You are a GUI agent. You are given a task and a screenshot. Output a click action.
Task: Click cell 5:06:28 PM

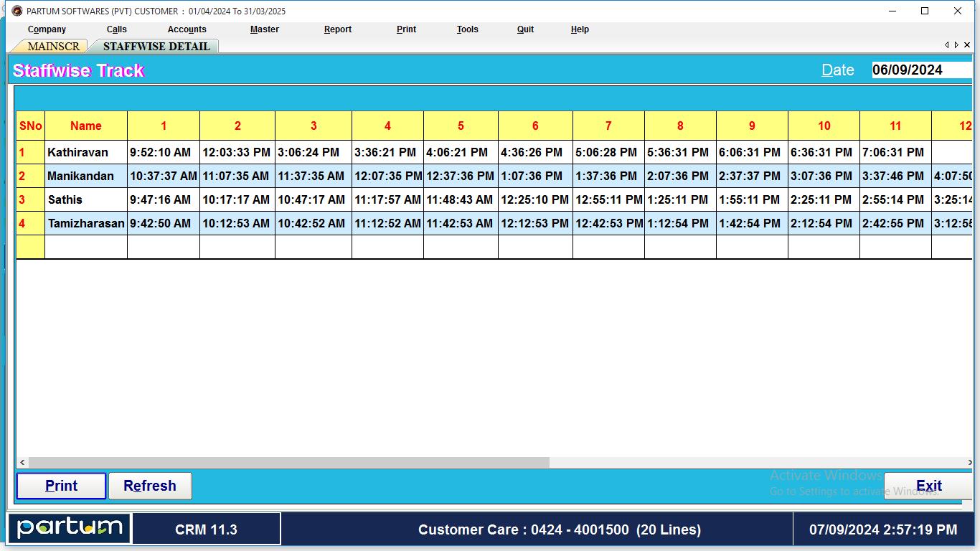tap(608, 152)
